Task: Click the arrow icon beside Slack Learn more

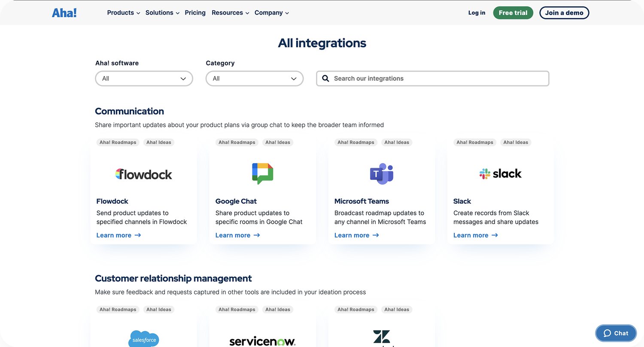Action: [x=495, y=235]
